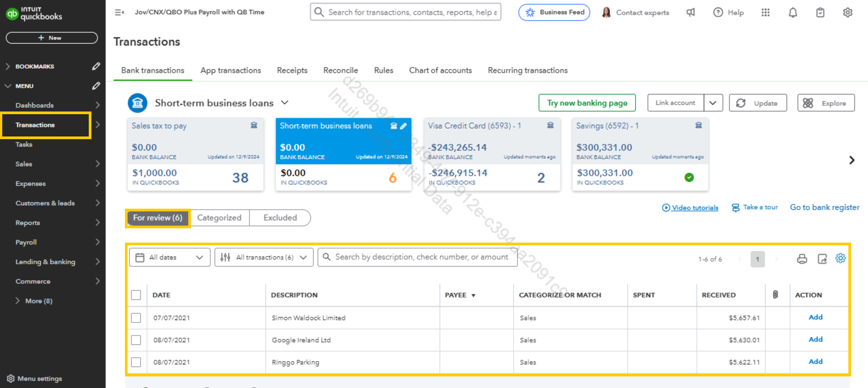Switch to the Reconcile tab
Screen dimensions: 868x388
[340, 70]
